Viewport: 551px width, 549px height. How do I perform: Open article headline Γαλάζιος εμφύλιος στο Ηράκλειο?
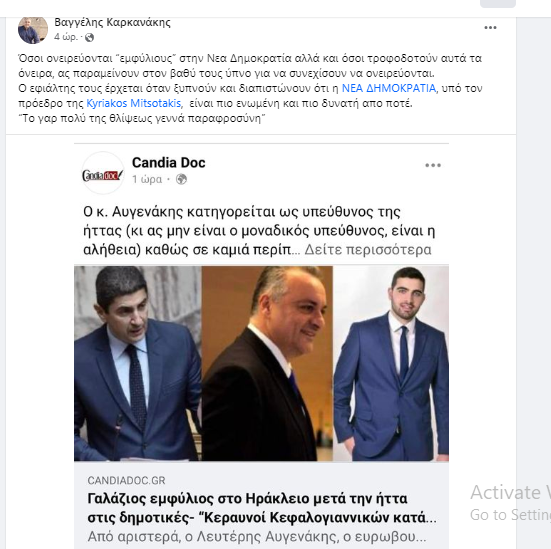click(262, 508)
